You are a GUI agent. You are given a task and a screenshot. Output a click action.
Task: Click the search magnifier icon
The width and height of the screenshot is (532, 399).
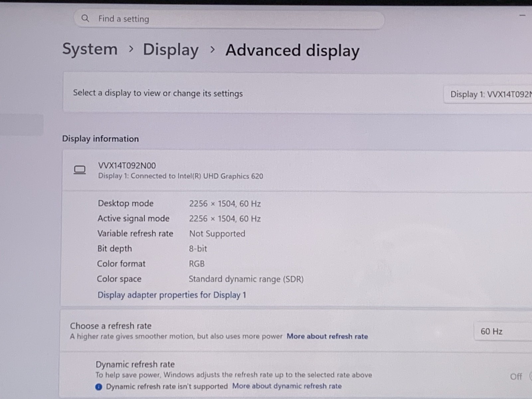[85, 18]
